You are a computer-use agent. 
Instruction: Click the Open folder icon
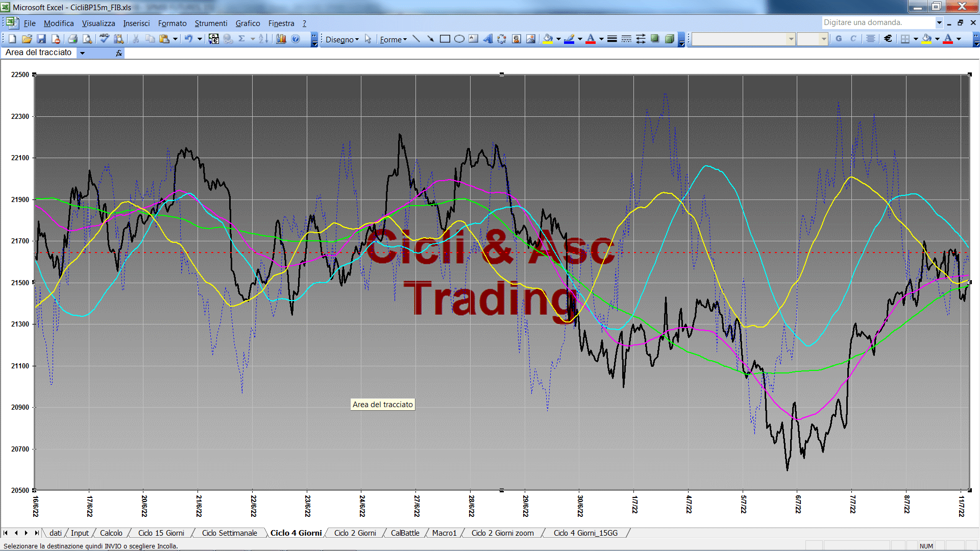pyautogui.click(x=27, y=39)
